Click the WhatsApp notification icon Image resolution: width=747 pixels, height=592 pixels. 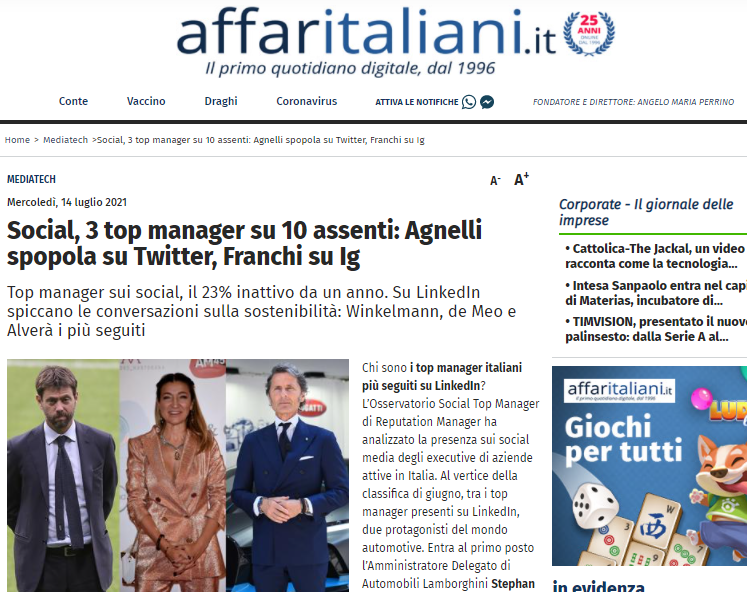[x=469, y=102]
